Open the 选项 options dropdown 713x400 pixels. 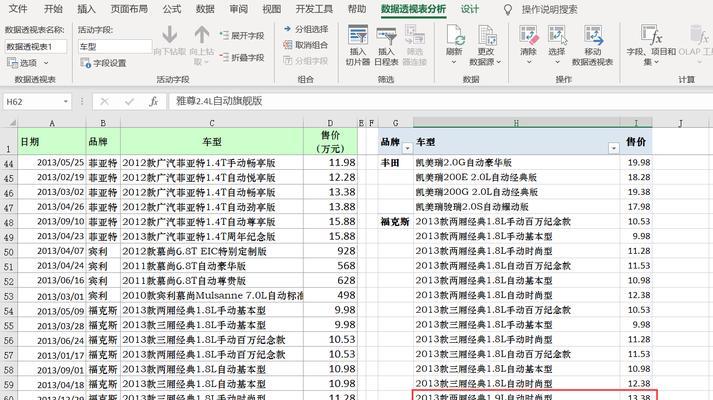click(x=27, y=63)
